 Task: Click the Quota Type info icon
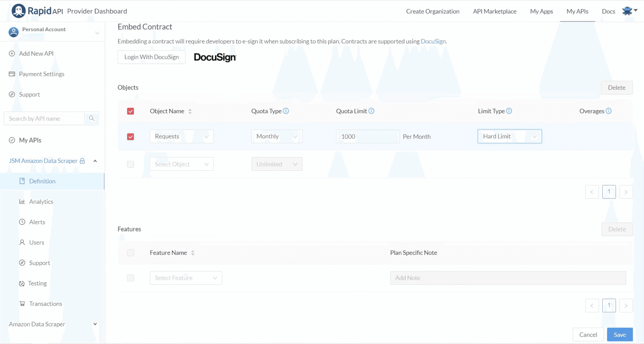286,111
